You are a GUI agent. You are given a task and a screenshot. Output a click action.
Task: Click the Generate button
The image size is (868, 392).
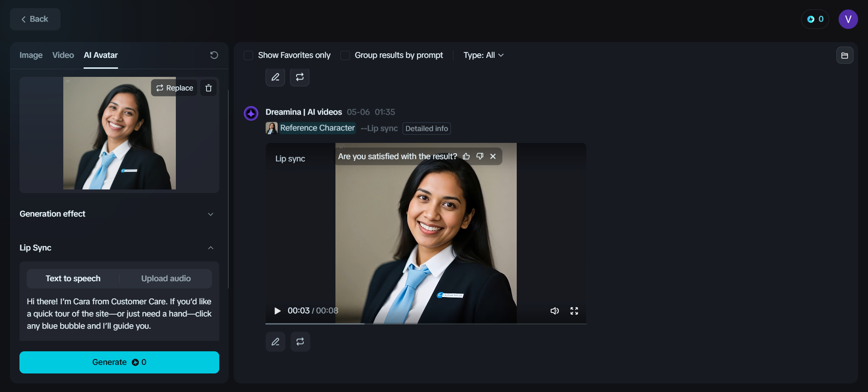[119, 362]
